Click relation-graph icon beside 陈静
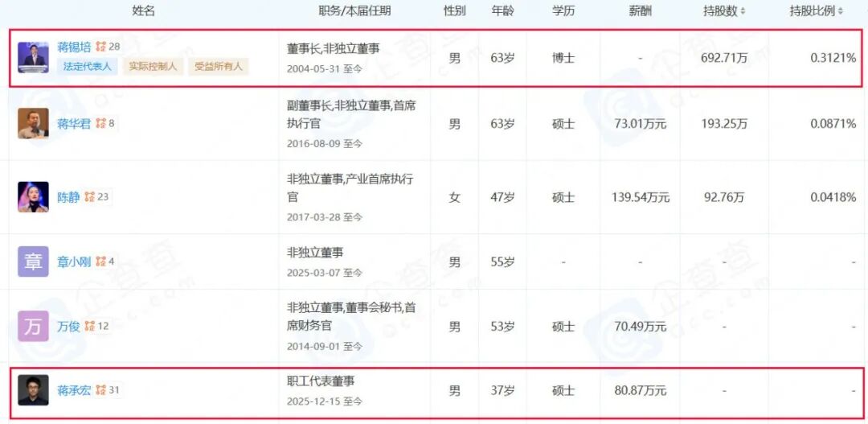 coord(89,196)
